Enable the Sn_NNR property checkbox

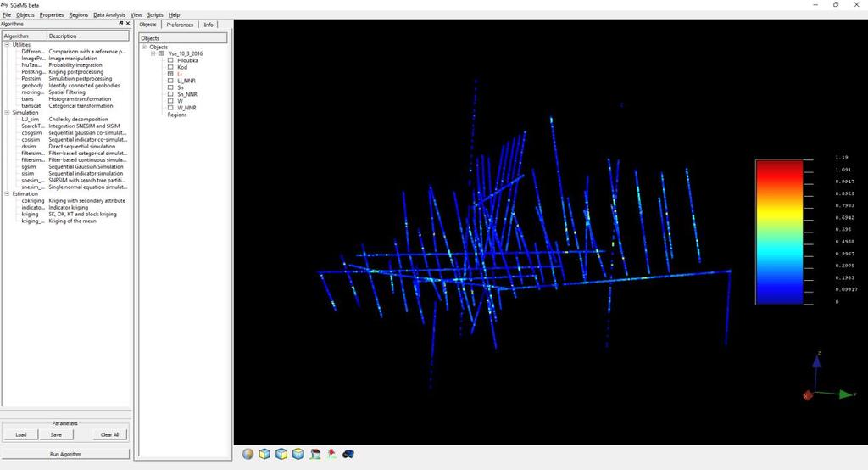tap(170, 94)
